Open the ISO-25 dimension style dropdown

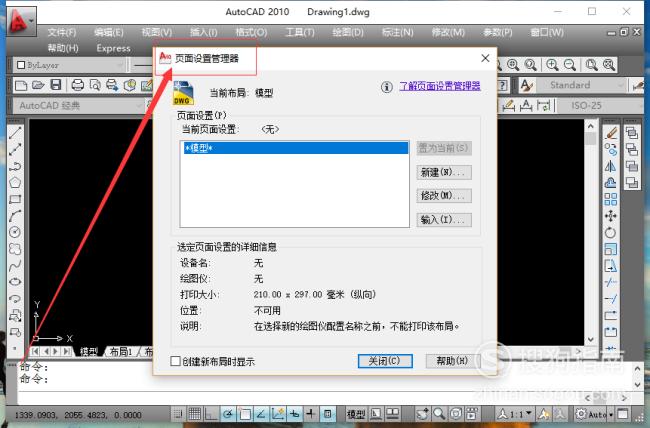(601, 106)
